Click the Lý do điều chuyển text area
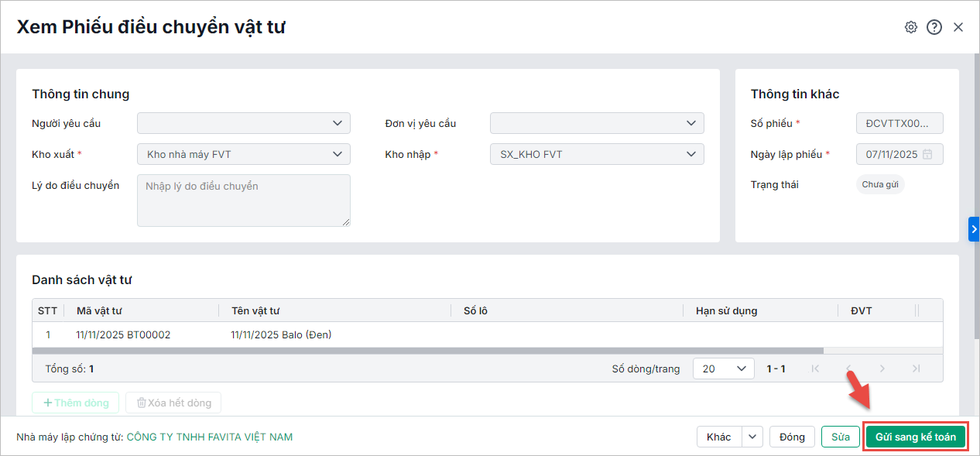 point(243,201)
